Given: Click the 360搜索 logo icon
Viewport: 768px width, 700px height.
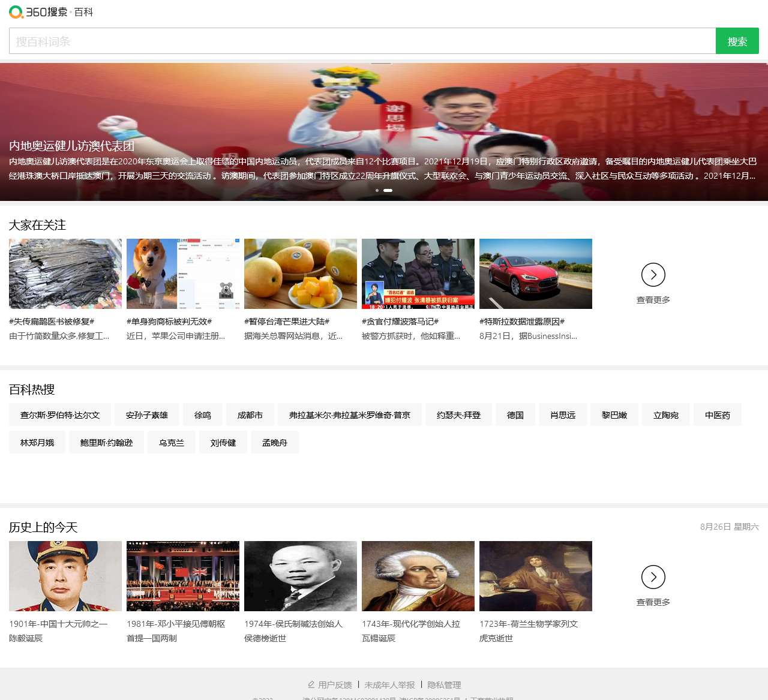Looking at the screenshot, I should (16, 12).
